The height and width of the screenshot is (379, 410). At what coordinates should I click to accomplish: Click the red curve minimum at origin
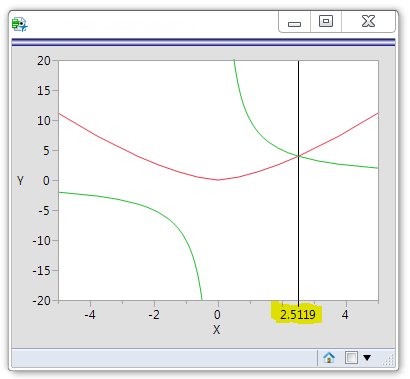[x=218, y=180]
